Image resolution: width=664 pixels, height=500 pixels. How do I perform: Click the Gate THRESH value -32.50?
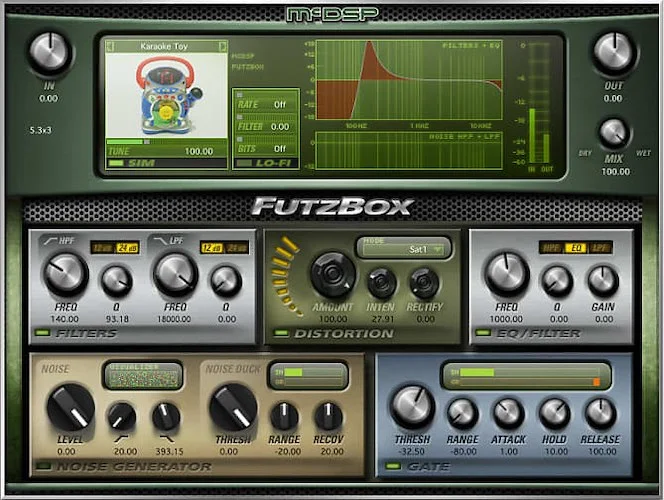coord(412,452)
